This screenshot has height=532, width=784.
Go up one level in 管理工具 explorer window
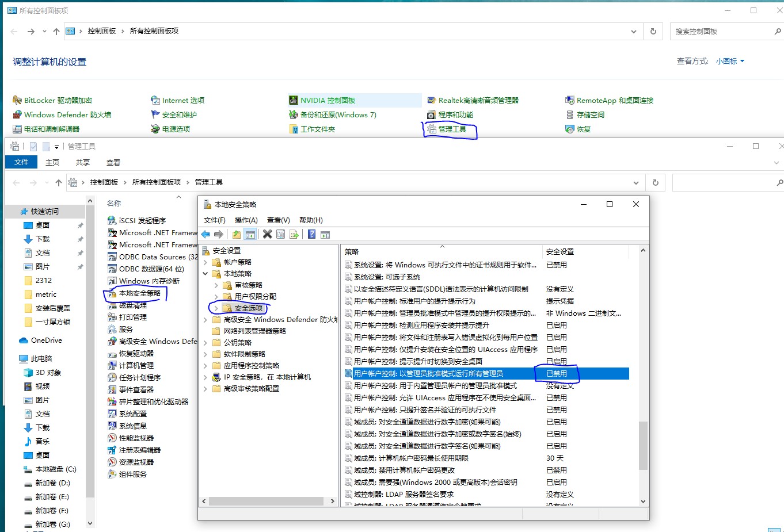pyautogui.click(x=59, y=182)
